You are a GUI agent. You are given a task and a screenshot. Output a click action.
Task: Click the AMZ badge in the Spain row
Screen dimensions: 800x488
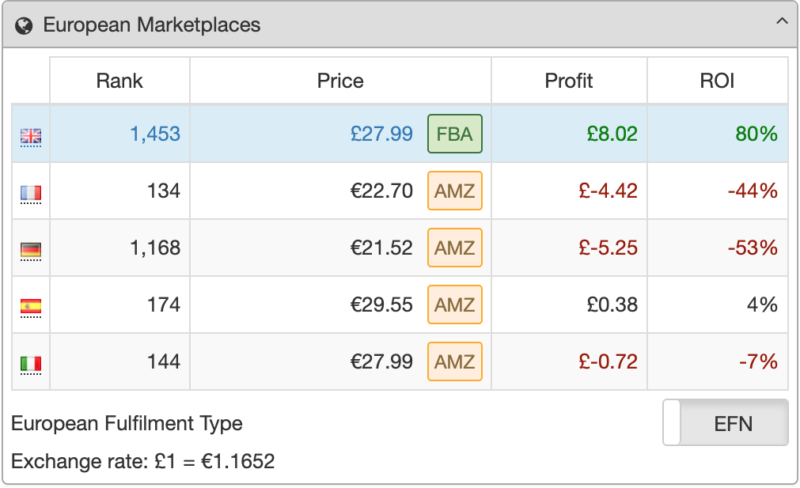click(x=455, y=305)
